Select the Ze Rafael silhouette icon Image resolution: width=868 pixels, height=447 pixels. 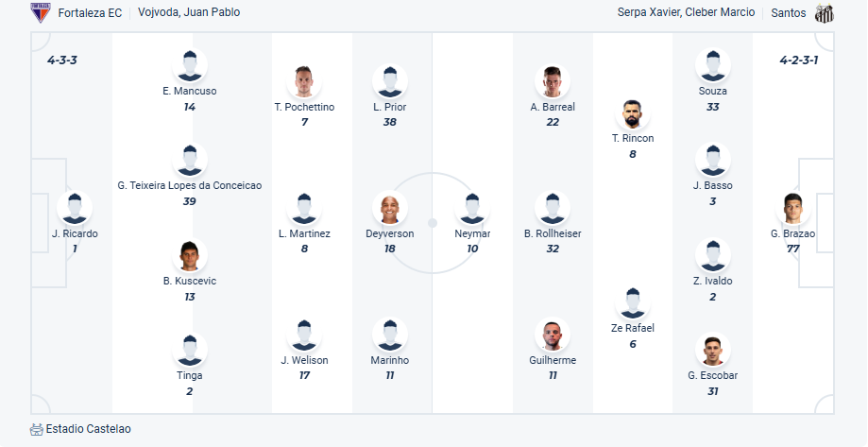tap(633, 303)
